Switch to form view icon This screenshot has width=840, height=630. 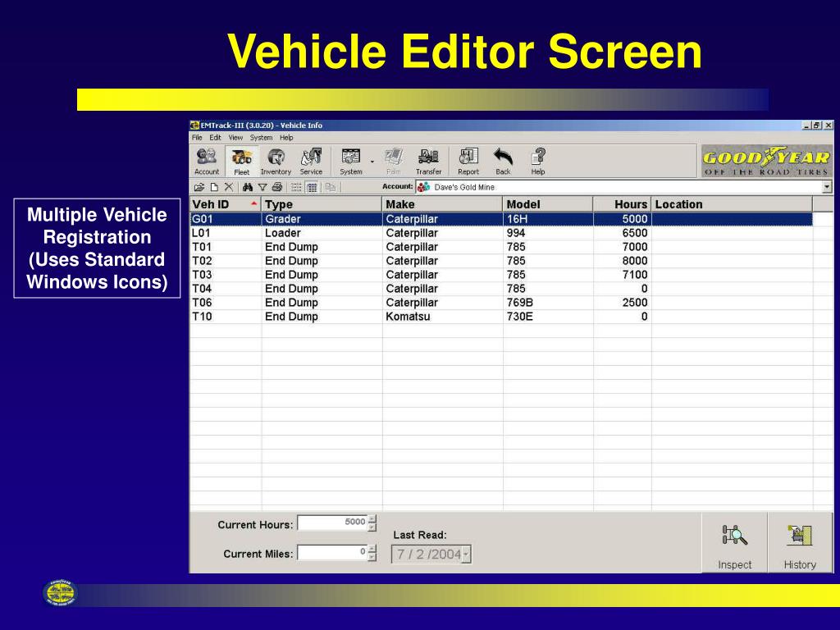pos(295,187)
